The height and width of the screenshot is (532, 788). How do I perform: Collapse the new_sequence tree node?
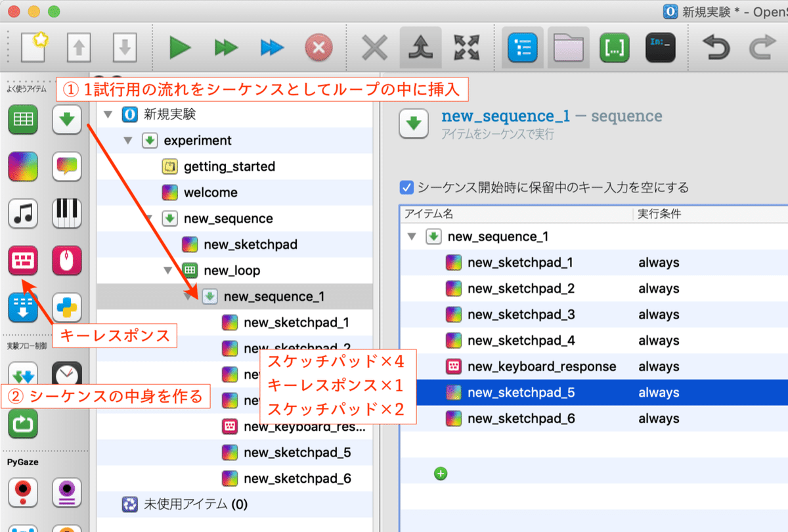149,219
